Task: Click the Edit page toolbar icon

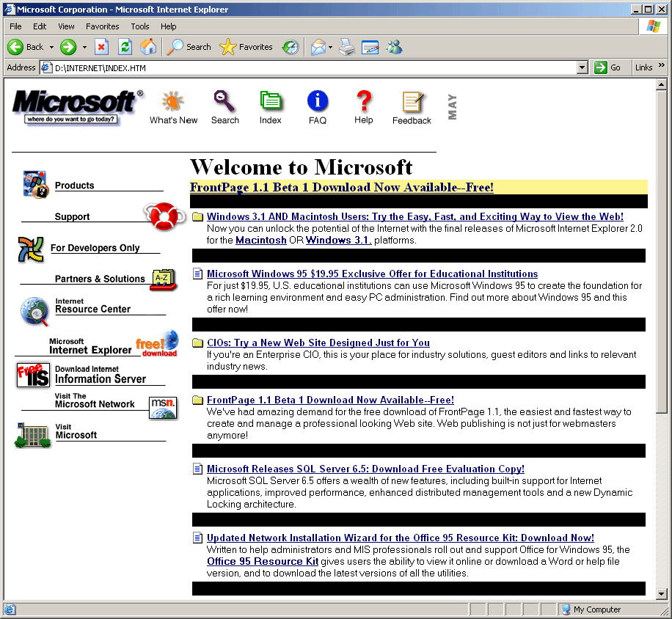Action: click(370, 47)
